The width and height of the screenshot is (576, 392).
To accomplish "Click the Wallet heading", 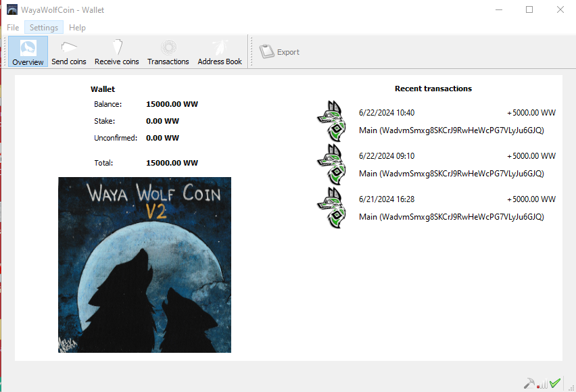I will click(103, 89).
